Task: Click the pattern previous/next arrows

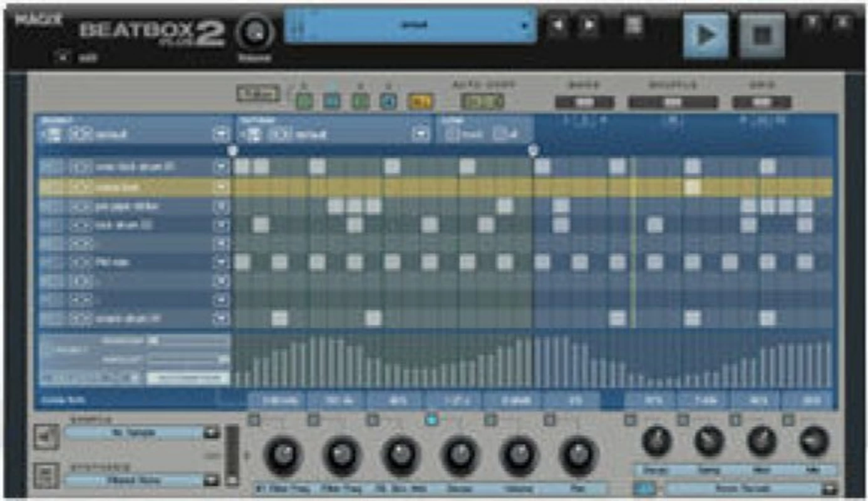Action: 281,134
